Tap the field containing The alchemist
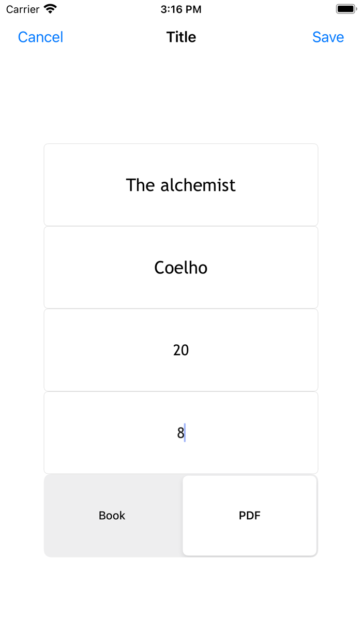 point(181,185)
